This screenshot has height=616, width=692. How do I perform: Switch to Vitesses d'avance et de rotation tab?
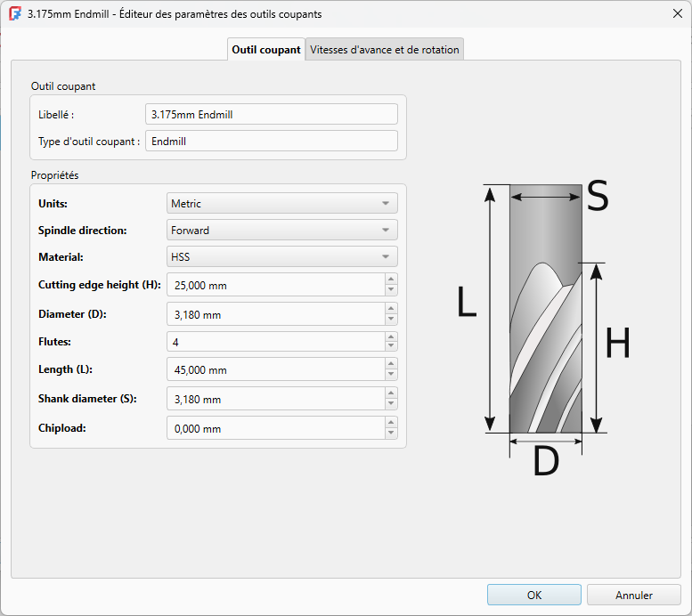point(385,50)
